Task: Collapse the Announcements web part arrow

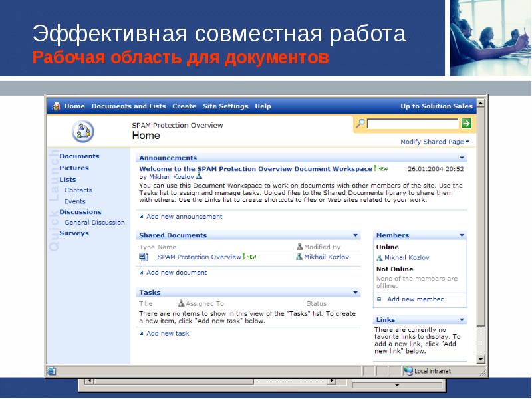Action: (x=462, y=158)
